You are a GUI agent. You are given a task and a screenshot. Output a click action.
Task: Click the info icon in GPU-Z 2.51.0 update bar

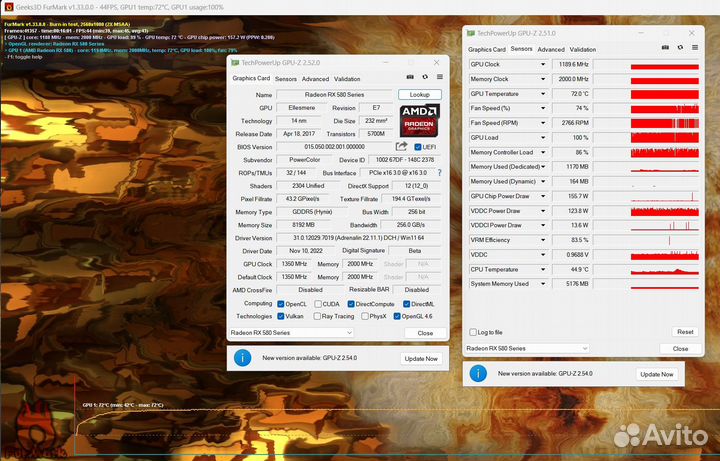[x=478, y=373]
